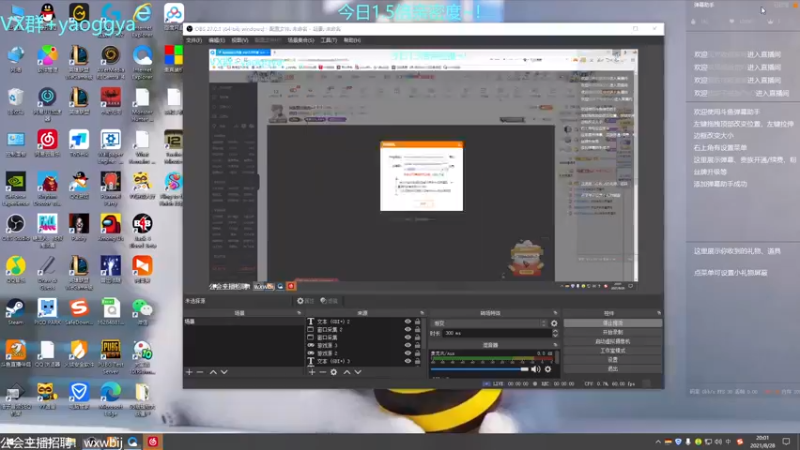Image resolution: width=800 pixels, height=450 pixels.
Task: Move the selected source up
Action: [347, 372]
